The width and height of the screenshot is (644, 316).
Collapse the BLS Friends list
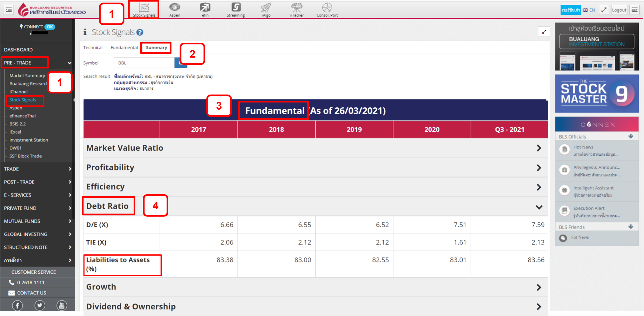(631, 227)
